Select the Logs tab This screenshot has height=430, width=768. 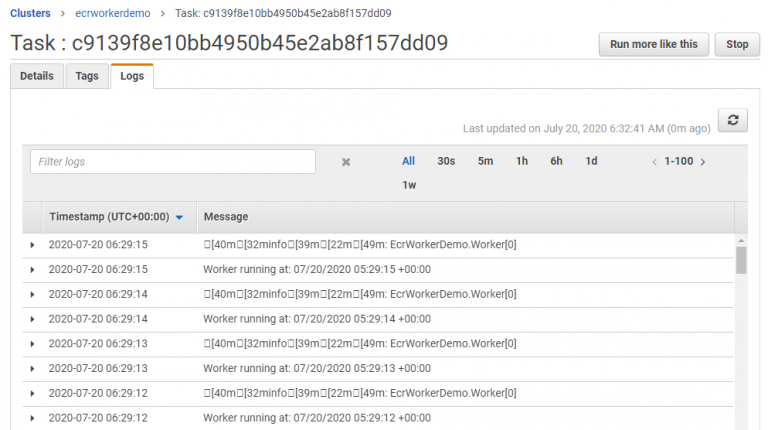click(x=131, y=76)
